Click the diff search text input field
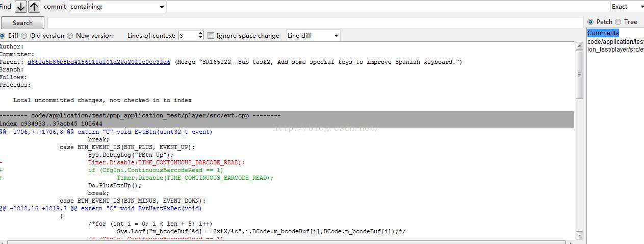 [x=315, y=22]
